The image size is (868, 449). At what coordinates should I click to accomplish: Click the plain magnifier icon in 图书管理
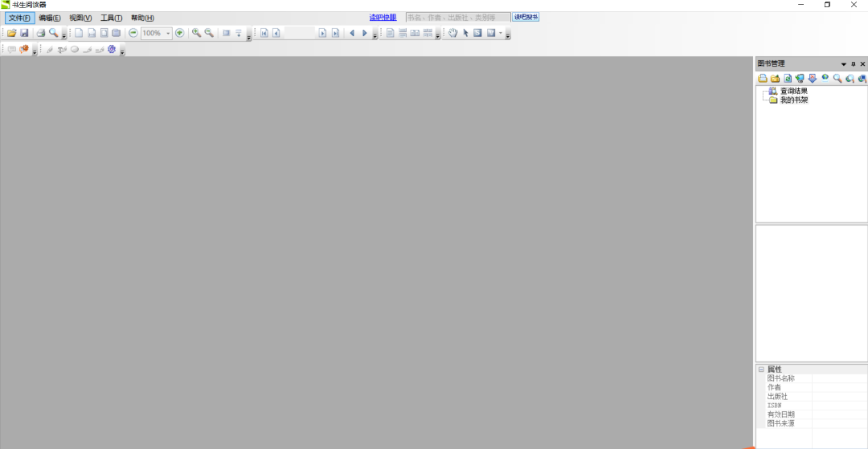pos(837,79)
